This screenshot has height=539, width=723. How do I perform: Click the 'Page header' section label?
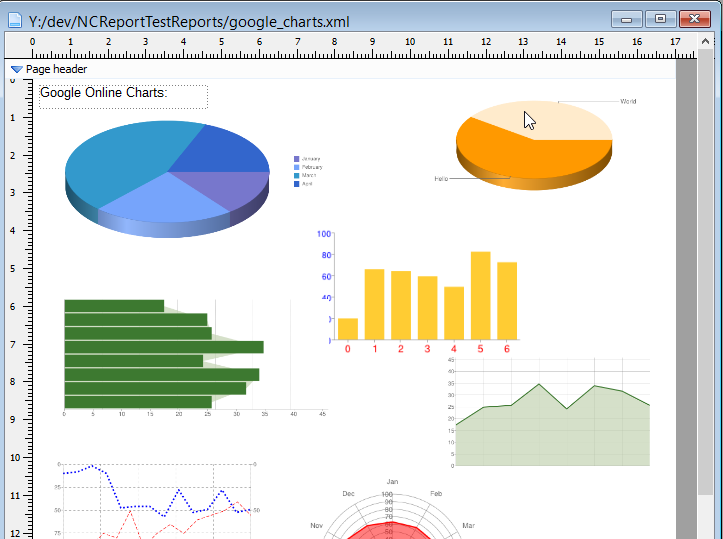56,69
